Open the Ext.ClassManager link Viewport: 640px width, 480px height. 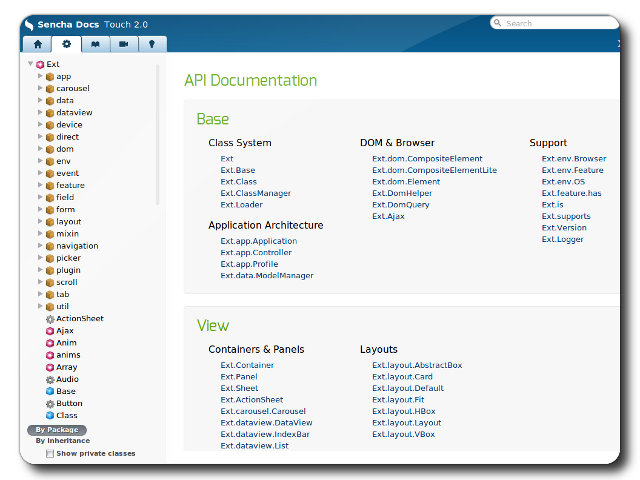[x=255, y=193]
